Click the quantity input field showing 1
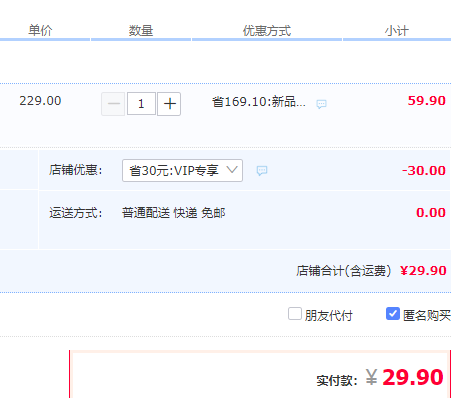 [x=141, y=104]
